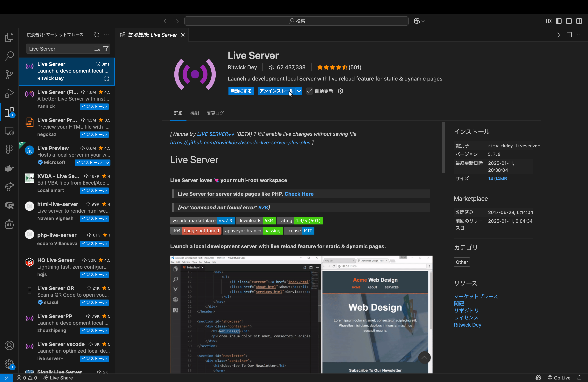Open the Accounts icon in activity bar

(9, 345)
